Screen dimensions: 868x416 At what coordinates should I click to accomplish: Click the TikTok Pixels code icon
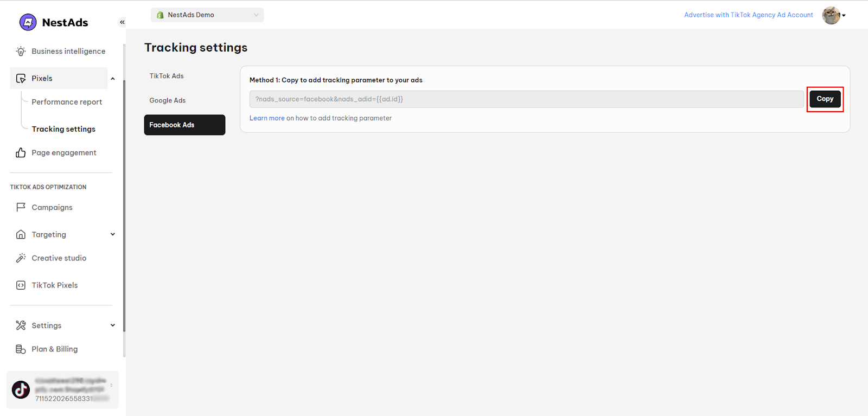(x=21, y=285)
